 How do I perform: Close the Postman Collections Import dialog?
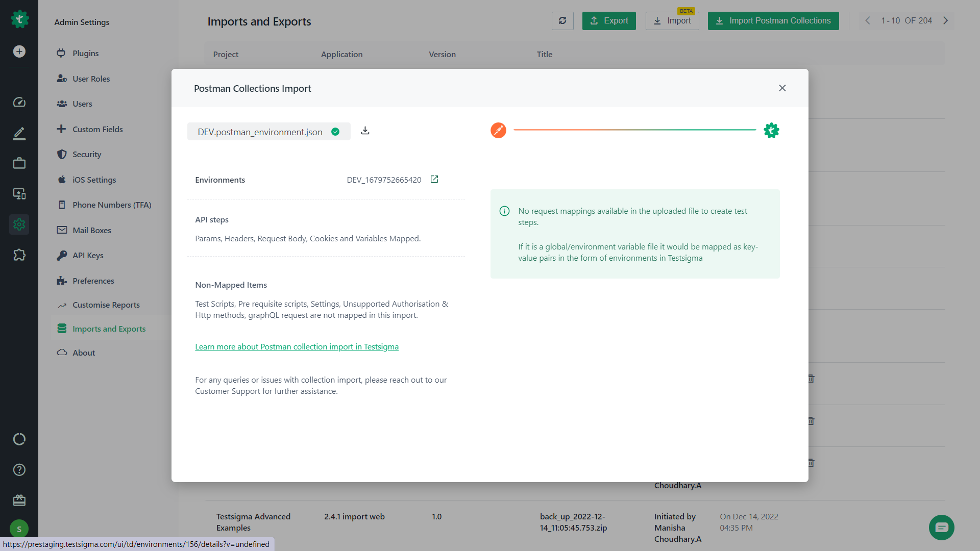(x=782, y=88)
